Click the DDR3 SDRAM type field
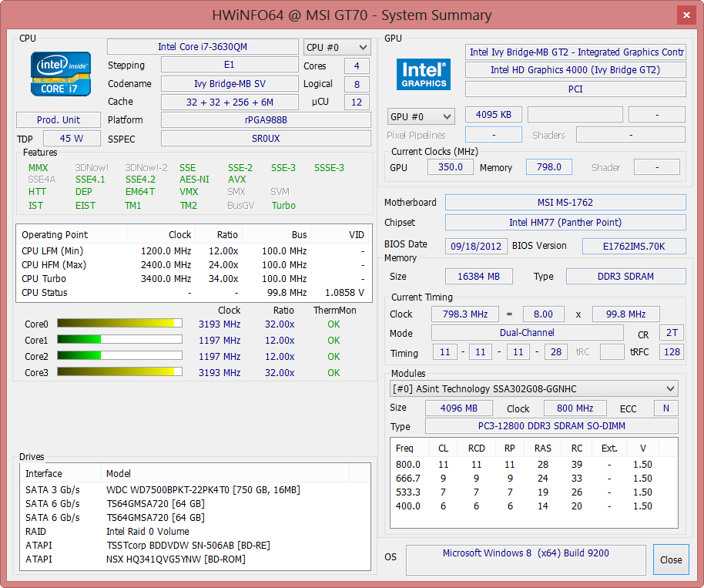Screen dimensions: 704x588 pos(626,276)
